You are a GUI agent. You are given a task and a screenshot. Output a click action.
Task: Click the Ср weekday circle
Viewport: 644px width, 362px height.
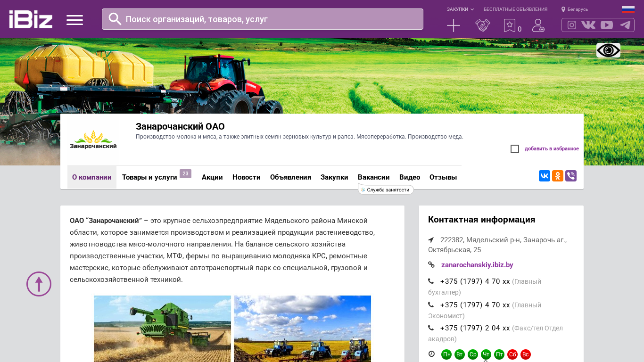click(473, 354)
